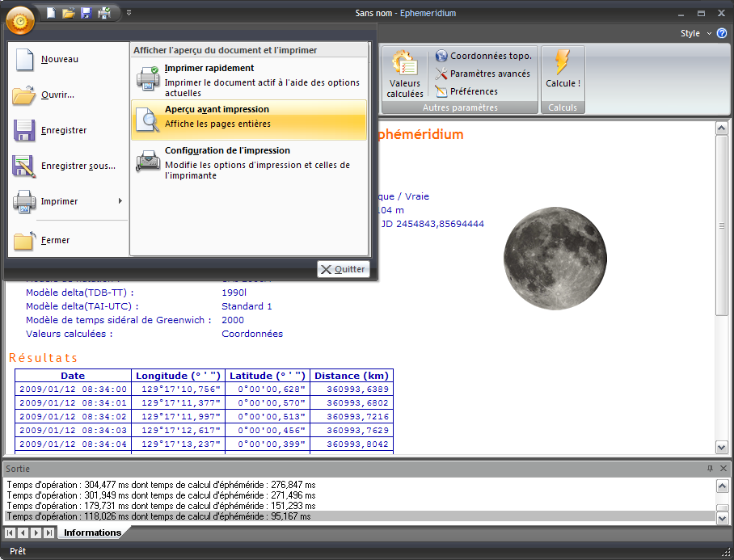Open Valeurs calculées in the ribbon
Viewport: 734px width, 560px height.
(404, 73)
